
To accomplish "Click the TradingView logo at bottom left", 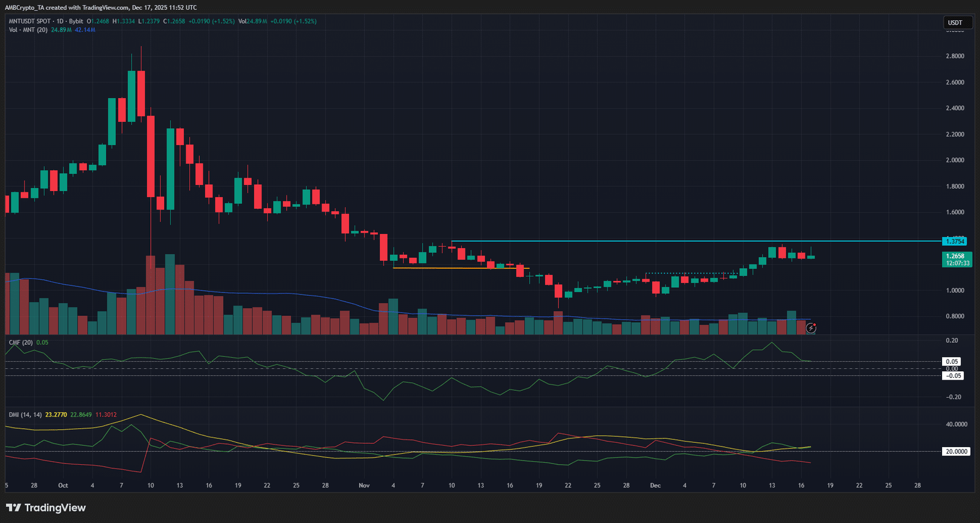I will (46, 508).
